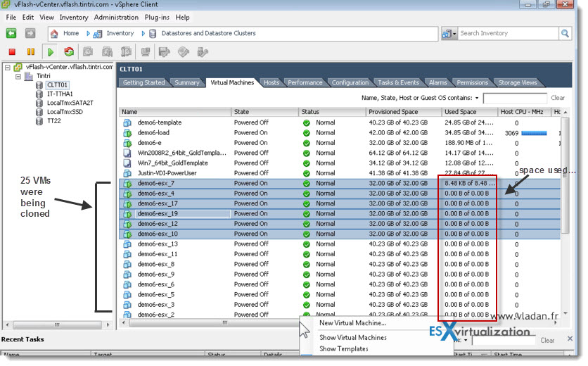Click the demo6-template VM icon
The height and width of the screenshot is (366, 588).
(127, 122)
